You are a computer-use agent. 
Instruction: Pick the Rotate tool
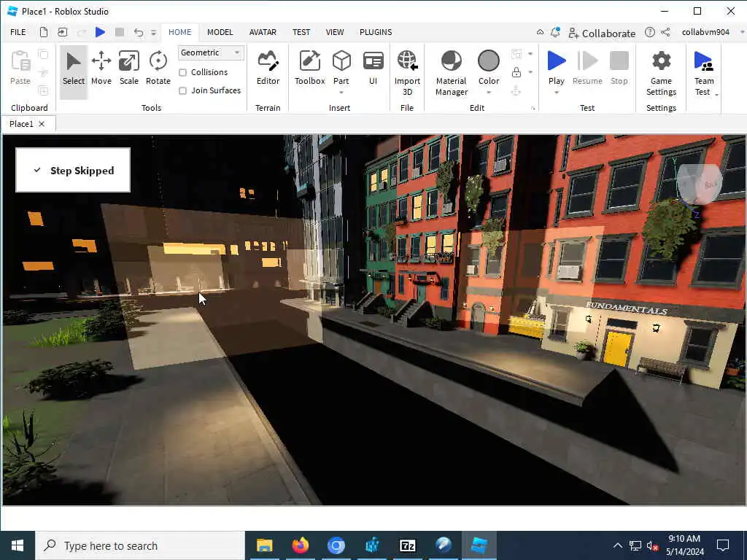pos(158,69)
